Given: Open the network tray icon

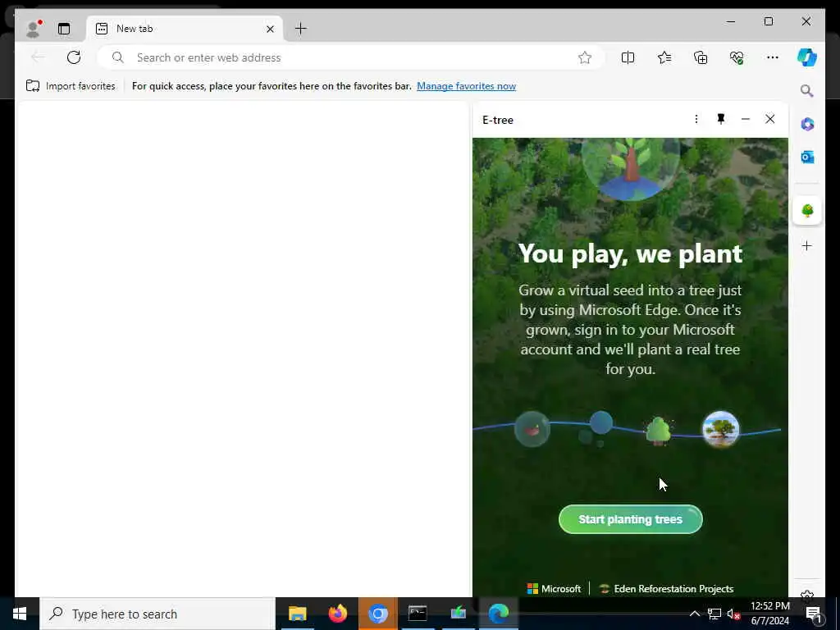Looking at the screenshot, I should click(x=714, y=614).
